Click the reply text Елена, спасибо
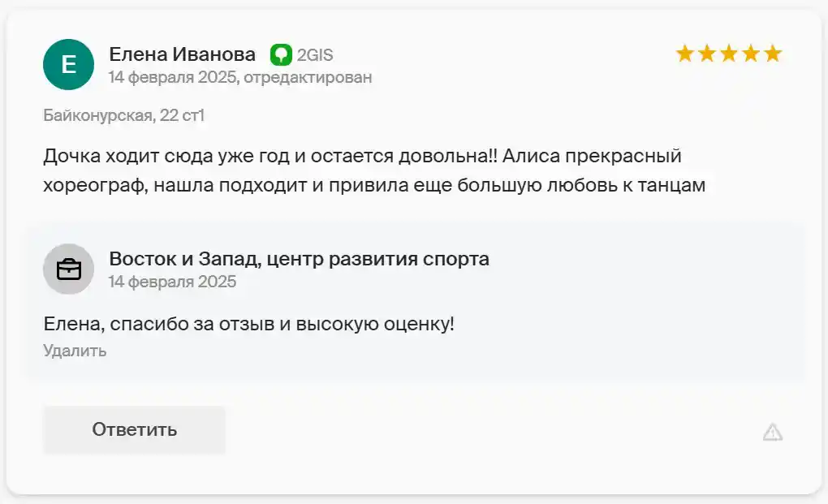This screenshot has width=828, height=504. [x=248, y=324]
